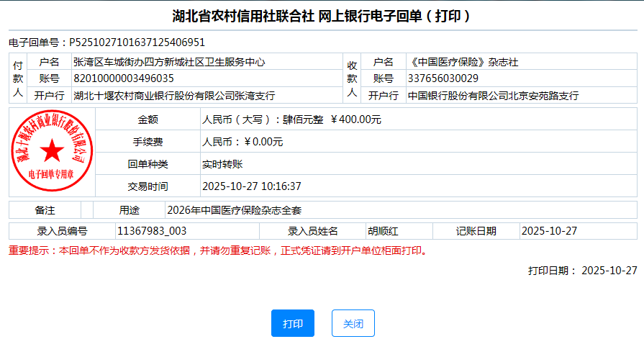Click payee bank 中国银行股份有限公司北京安苑路支行
Image resolution: width=644 pixels, height=339 pixels.
pos(493,95)
